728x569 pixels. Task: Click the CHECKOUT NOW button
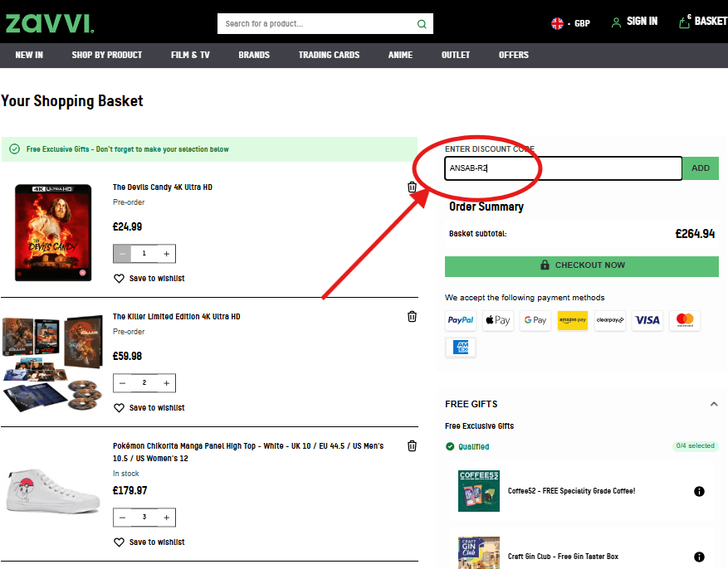point(581,266)
